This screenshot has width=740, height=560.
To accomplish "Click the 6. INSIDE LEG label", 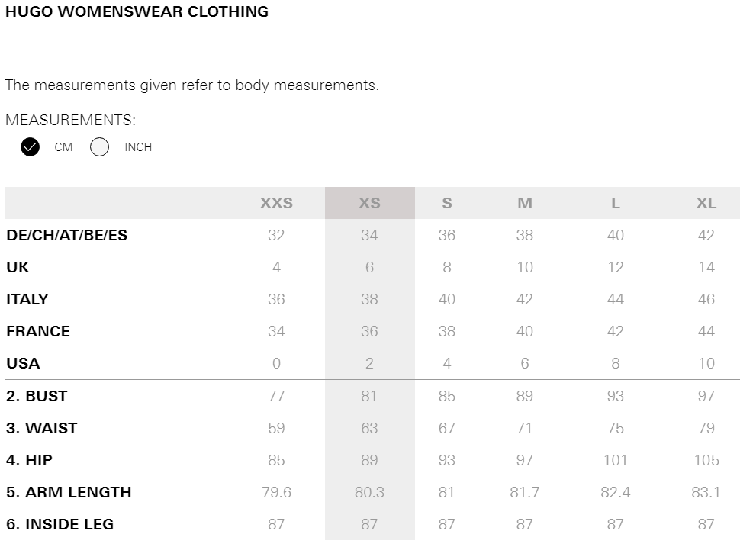I will point(60,524).
